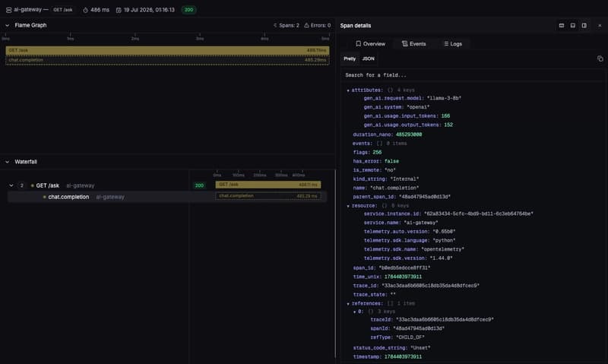Click the GET /ask flame graph bar

(x=167, y=50)
